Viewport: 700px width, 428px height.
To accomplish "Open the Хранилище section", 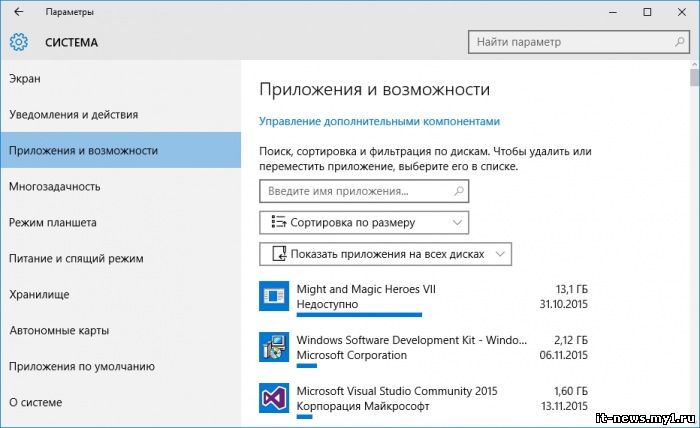I will tap(121, 294).
